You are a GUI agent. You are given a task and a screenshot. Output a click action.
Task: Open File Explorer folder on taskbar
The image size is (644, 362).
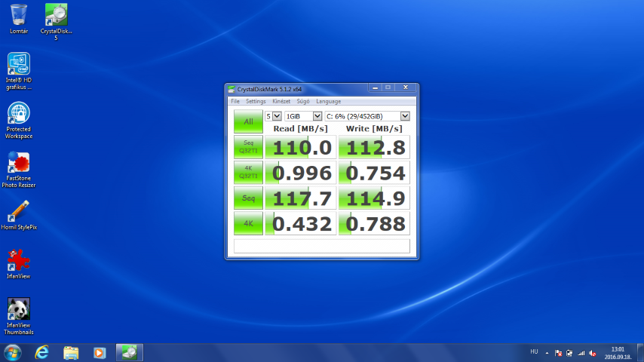[x=71, y=352]
